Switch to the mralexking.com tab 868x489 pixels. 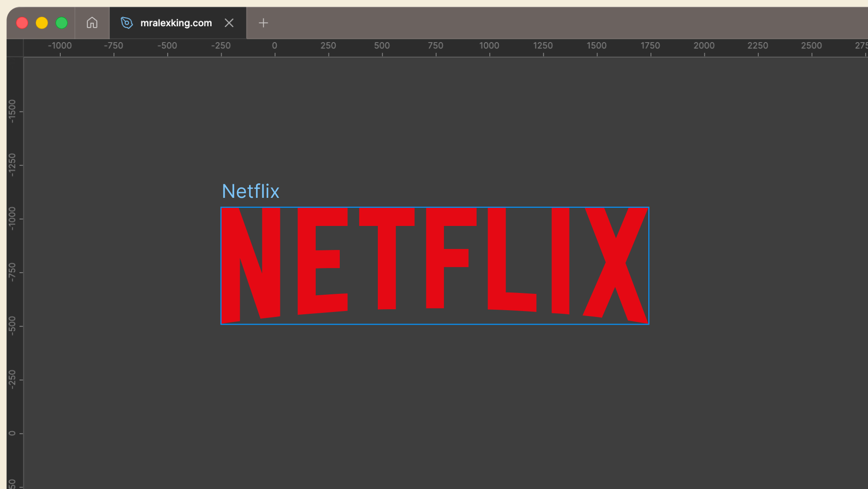pyautogui.click(x=178, y=23)
